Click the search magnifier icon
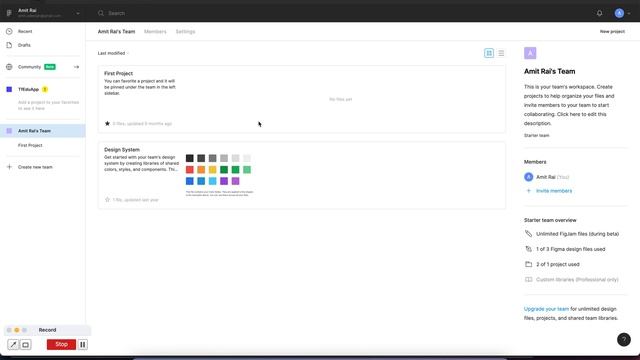Viewport: 640px width, 360px height. pos(101,13)
